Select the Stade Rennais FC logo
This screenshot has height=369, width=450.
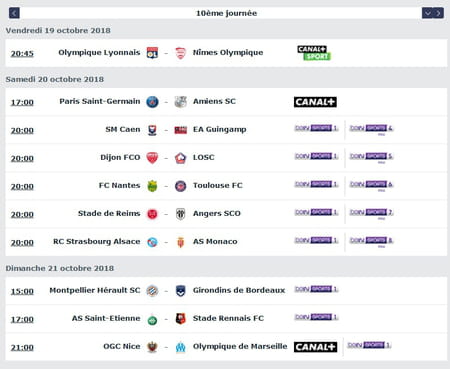tap(180, 319)
